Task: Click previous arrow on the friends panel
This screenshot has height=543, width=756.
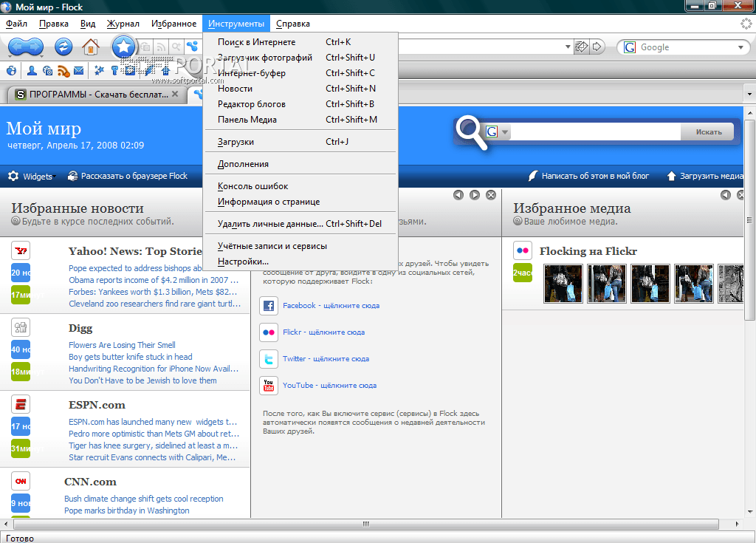Action: pyautogui.click(x=458, y=195)
